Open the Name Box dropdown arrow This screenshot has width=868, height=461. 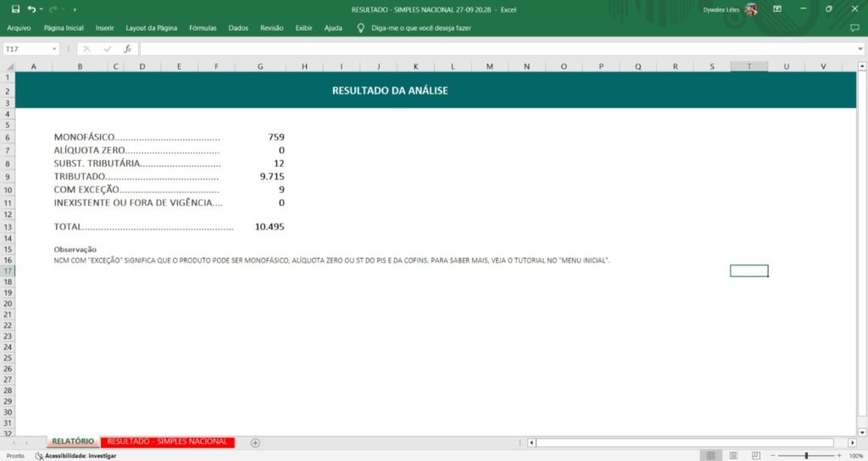click(x=54, y=49)
